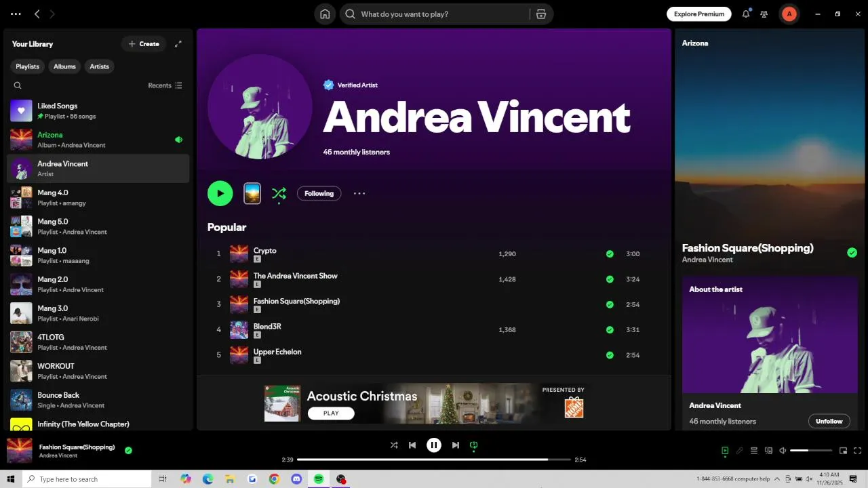Open the Arizona album preview beside play button
This screenshot has width=868, height=488.
click(252, 193)
